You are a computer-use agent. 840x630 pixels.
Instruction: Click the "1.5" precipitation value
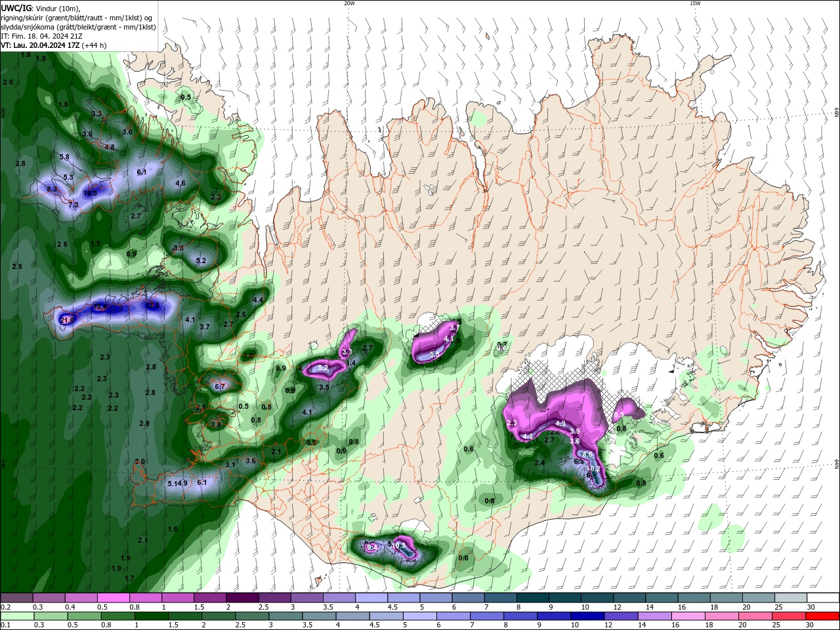tap(95, 243)
